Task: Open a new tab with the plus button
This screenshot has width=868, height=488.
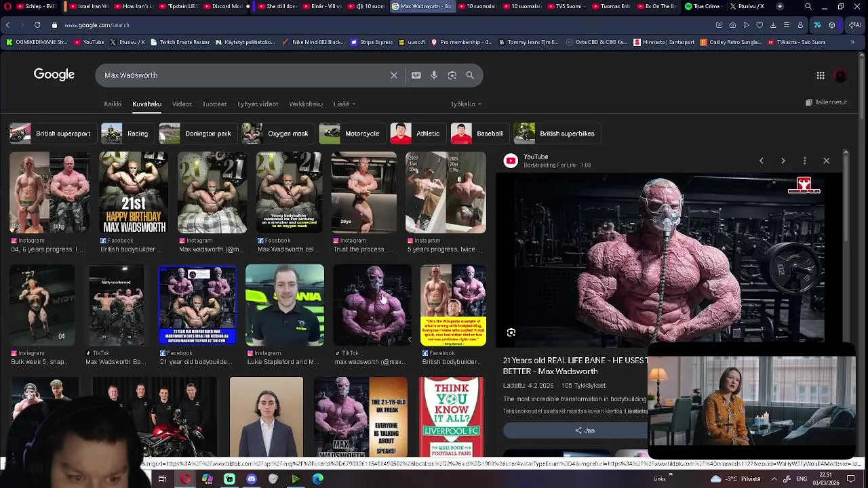Action: pos(780,6)
